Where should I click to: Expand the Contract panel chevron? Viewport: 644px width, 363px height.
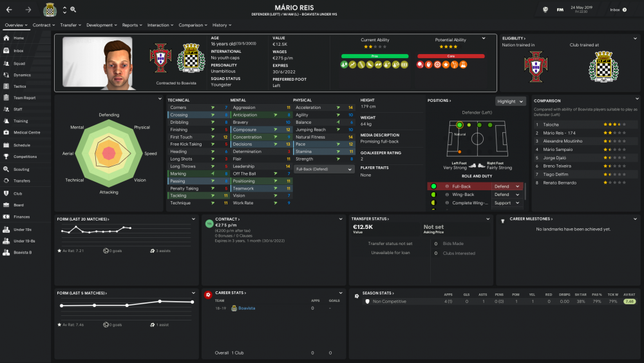[341, 219]
